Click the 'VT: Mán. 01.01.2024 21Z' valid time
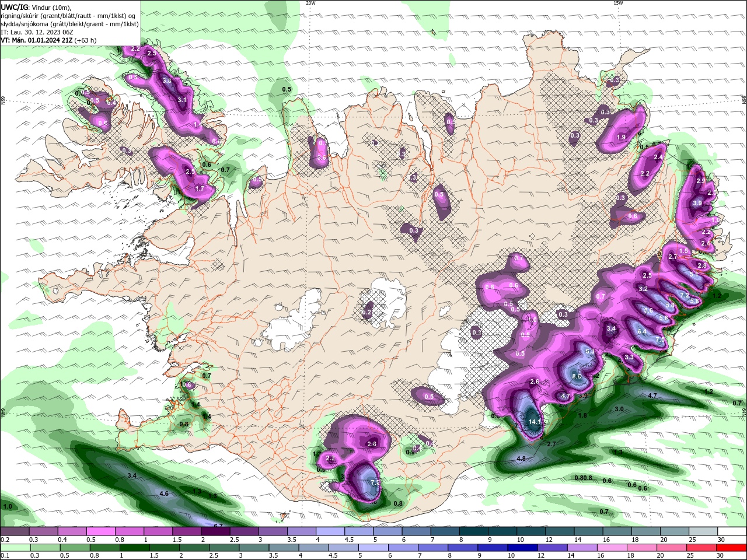This screenshot has height=560, width=747. (x=37, y=40)
